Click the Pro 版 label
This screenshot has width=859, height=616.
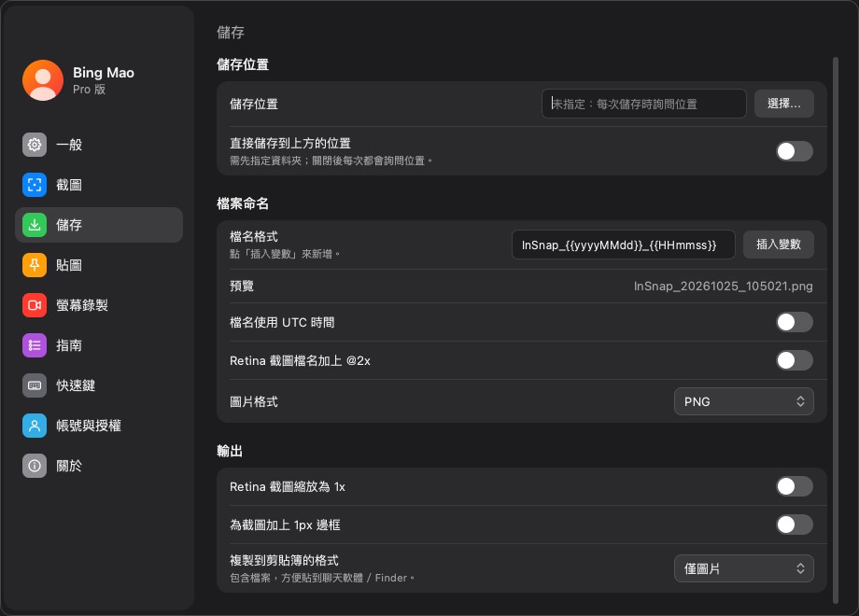(x=90, y=90)
